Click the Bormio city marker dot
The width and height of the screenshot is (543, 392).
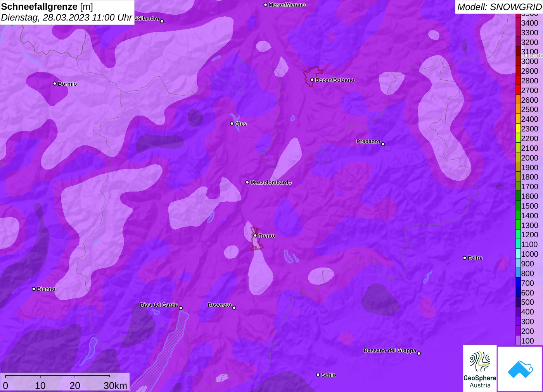[55, 84]
